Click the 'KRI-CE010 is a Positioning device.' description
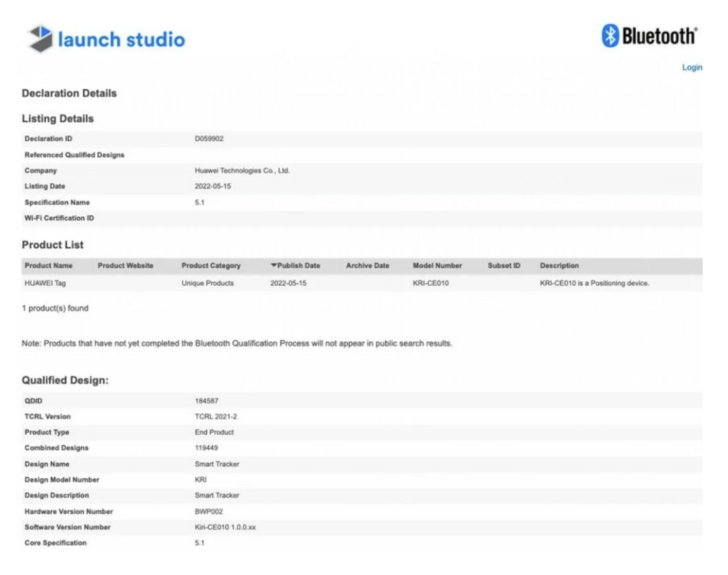The width and height of the screenshot is (728, 575). (x=594, y=283)
